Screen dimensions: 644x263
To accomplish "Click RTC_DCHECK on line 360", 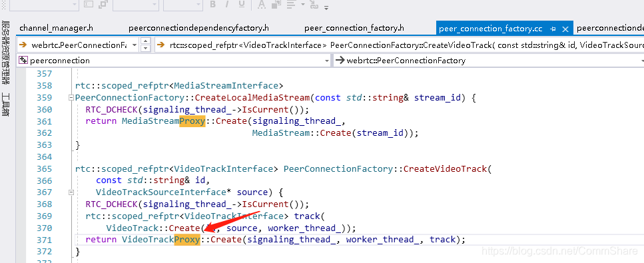I will click(111, 110).
